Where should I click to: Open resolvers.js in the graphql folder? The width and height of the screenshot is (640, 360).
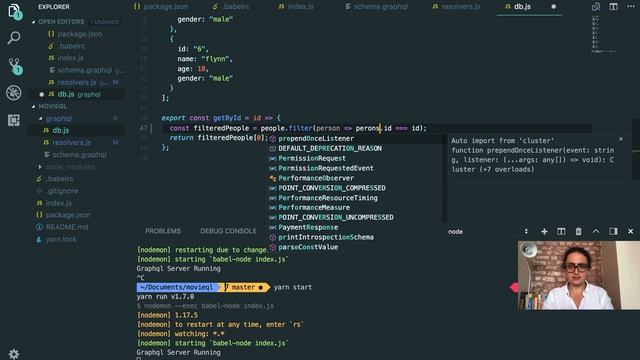pyautogui.click(x=76, y=142)
